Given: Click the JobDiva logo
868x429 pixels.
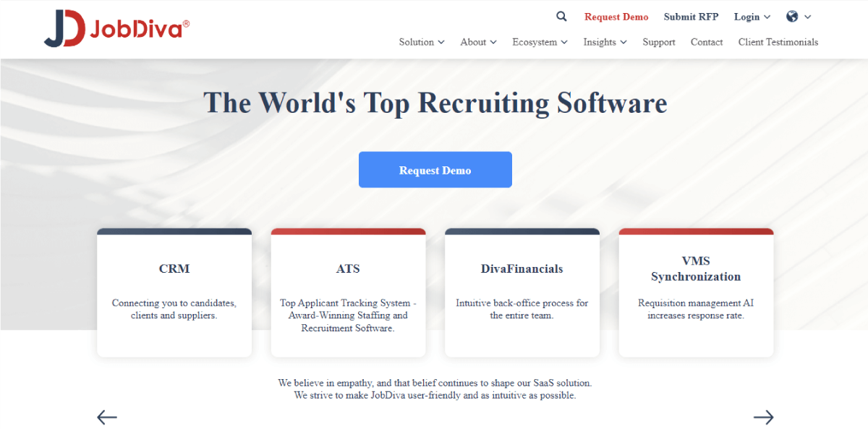Looking at the screenshot, I should click(x=116, y=29).
